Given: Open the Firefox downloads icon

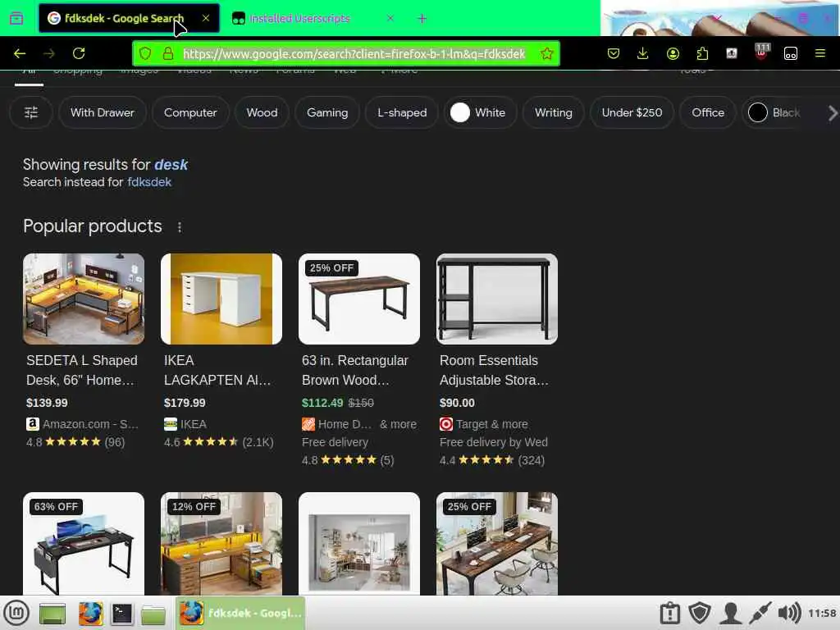Looking at the screenshot, I should 643,53.
